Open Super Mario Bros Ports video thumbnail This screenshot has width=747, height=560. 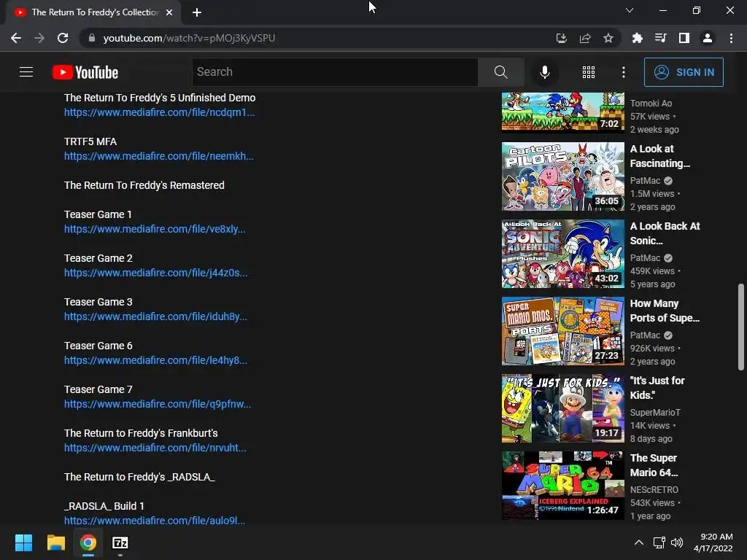562,331
